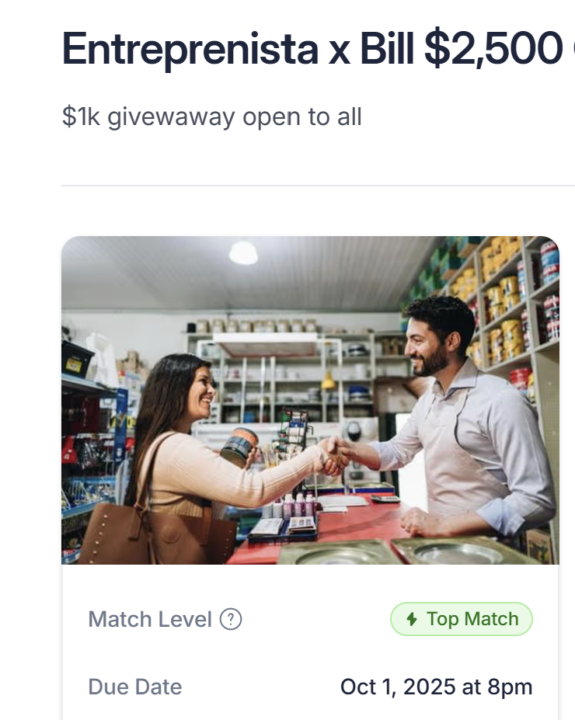Click the lightning bolt icon in Top Match badge
Screen dimensions: 575x720
click(412, 619)
